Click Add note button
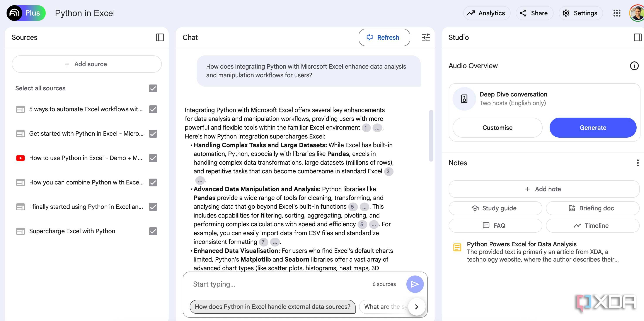 pos(544,189)
